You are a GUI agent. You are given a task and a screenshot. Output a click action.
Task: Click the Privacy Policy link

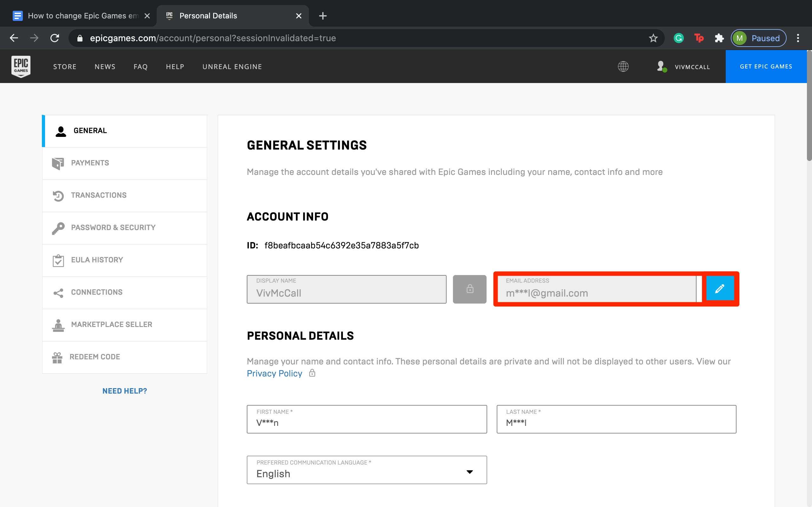coord(274,373)
